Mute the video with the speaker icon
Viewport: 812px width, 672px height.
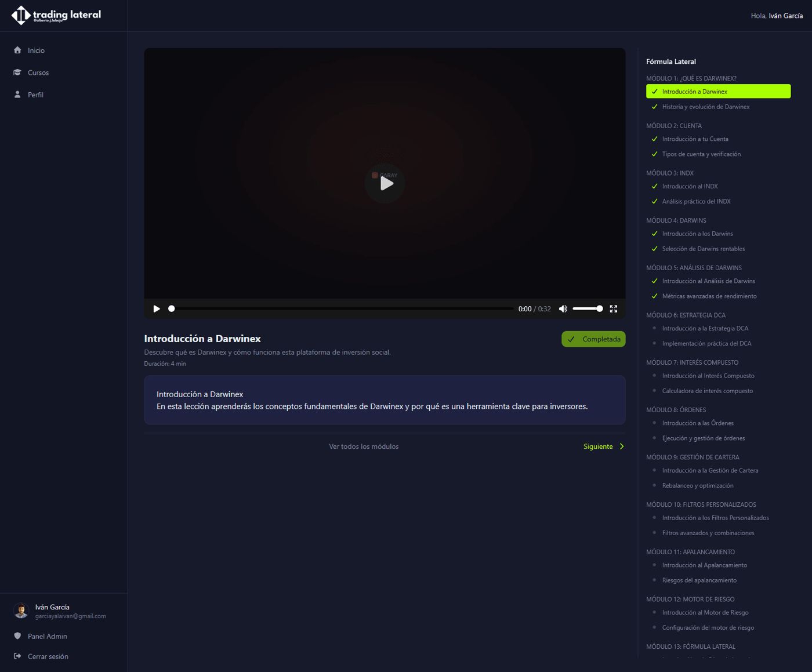(x=563, y=308)
